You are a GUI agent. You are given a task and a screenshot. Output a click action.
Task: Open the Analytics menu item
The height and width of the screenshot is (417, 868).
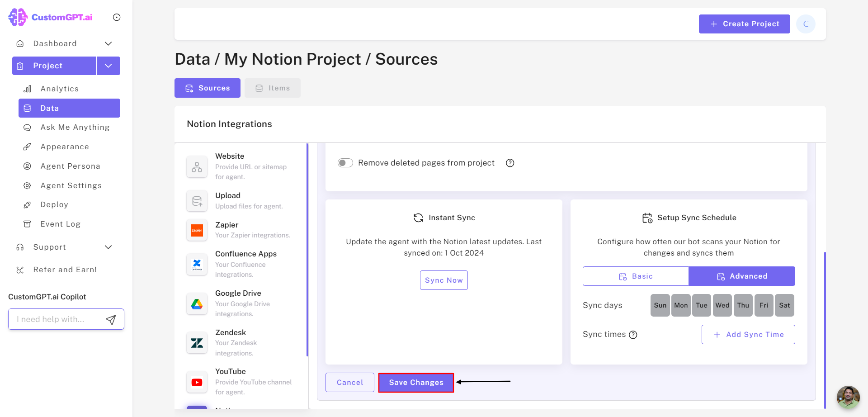pyautogui.click(x=69, y=89)
